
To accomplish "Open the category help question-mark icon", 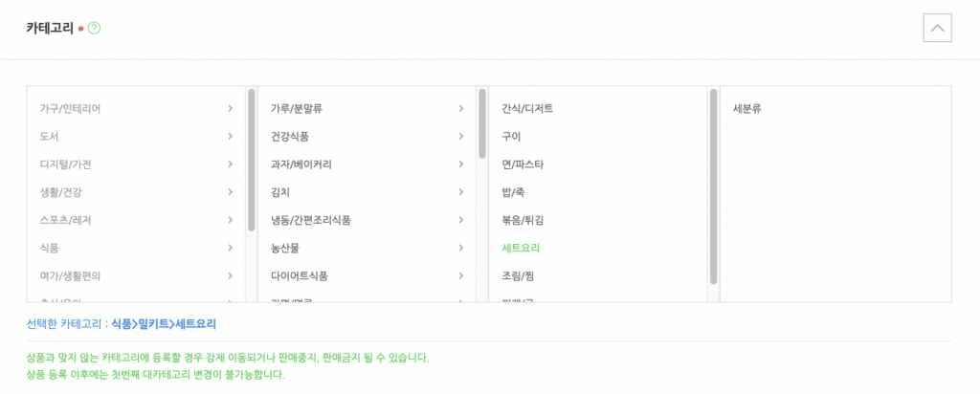I will click(95, 28).
